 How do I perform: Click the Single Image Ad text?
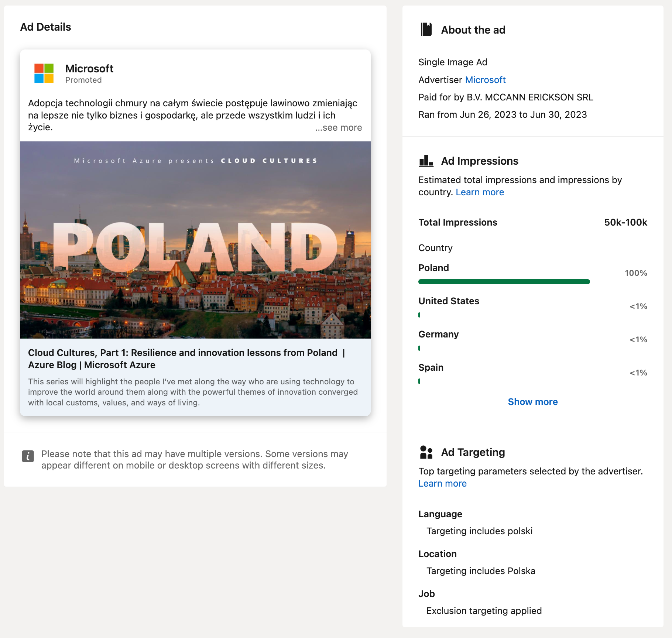pyautogui.click(x=453, y=62)
